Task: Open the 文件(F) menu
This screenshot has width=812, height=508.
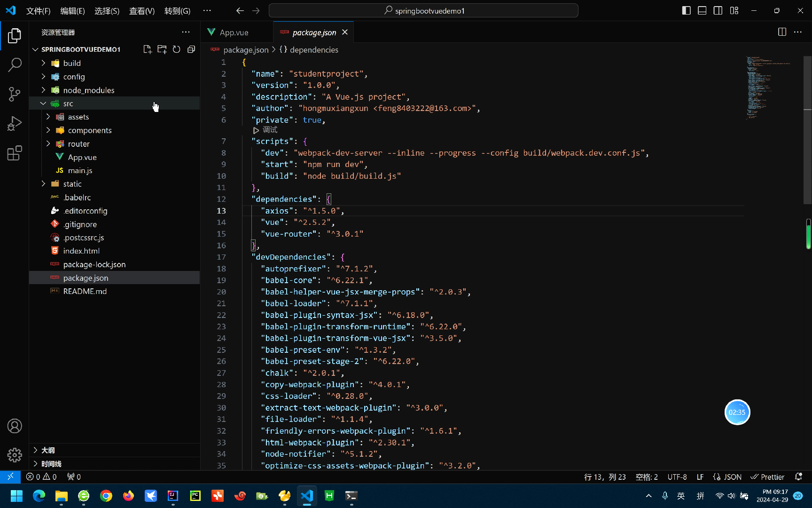Action: coord(38,11)
